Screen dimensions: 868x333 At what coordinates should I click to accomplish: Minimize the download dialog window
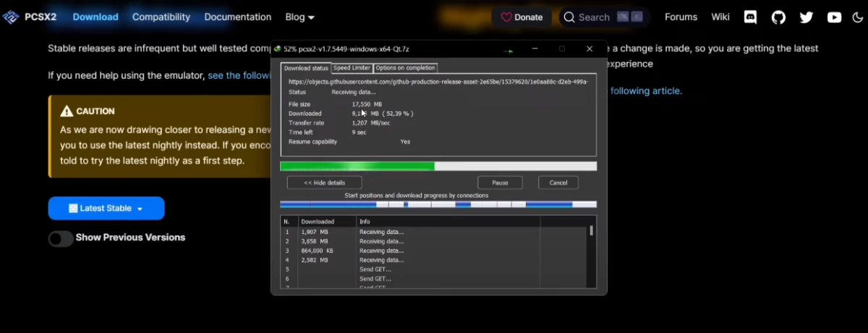535,49
